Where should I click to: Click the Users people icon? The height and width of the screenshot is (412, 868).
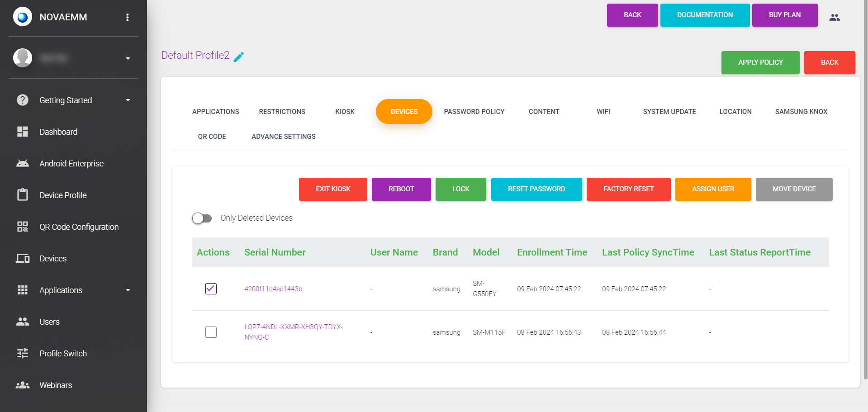click(23, 322)
